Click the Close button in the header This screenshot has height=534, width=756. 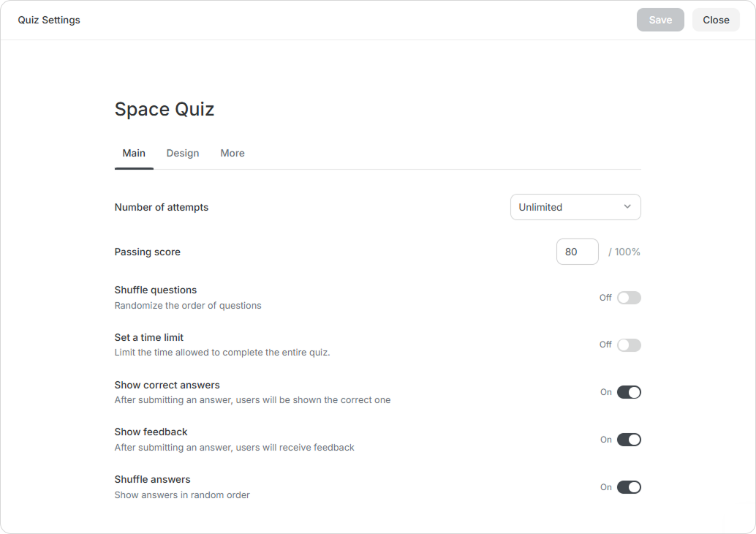point(716,20)
